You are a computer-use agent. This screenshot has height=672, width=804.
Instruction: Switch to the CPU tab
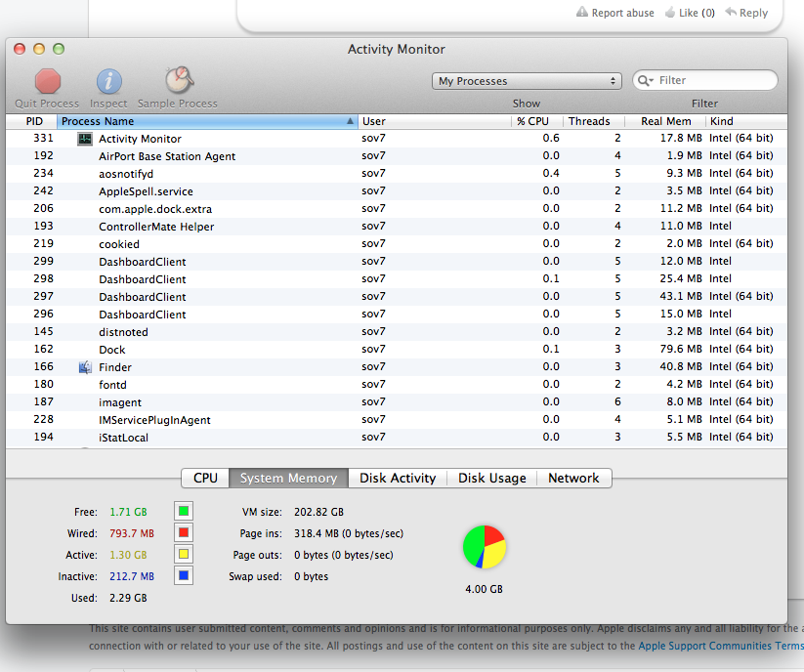point(205,479)
